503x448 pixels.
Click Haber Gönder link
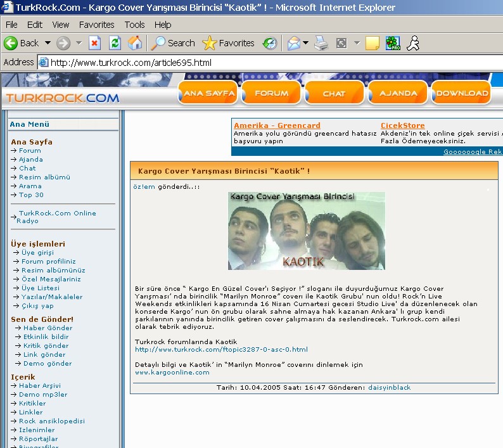48,328
